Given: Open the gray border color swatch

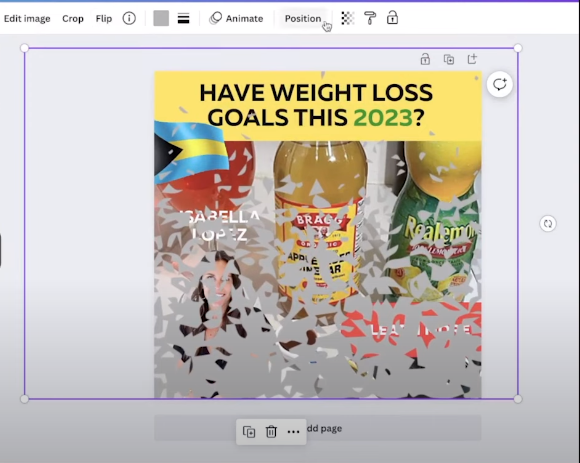Looking at the screenshot, I should pyautogui.click(x=161, y=18).
